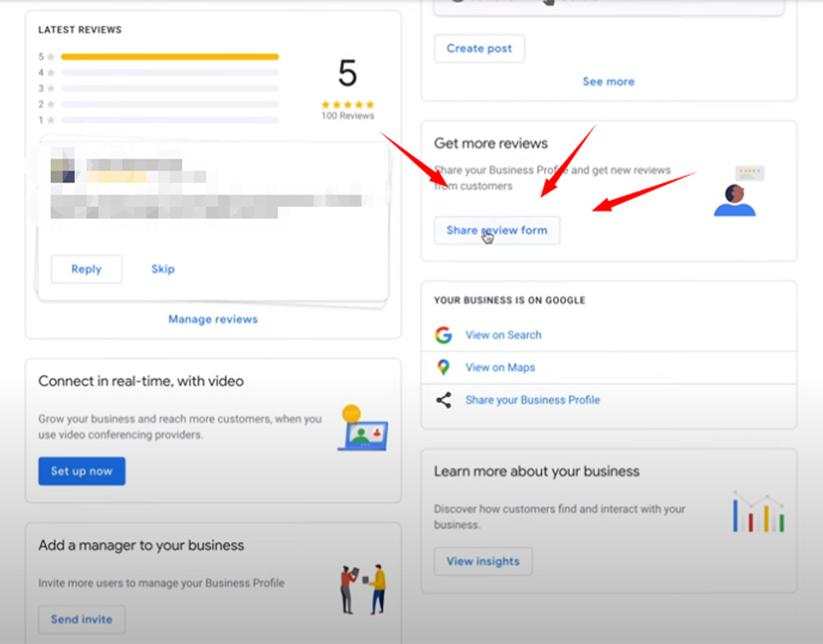Skip the current review
Image resolution: width=823 pixels, height=644 pixels.
[x=163, y=269]
